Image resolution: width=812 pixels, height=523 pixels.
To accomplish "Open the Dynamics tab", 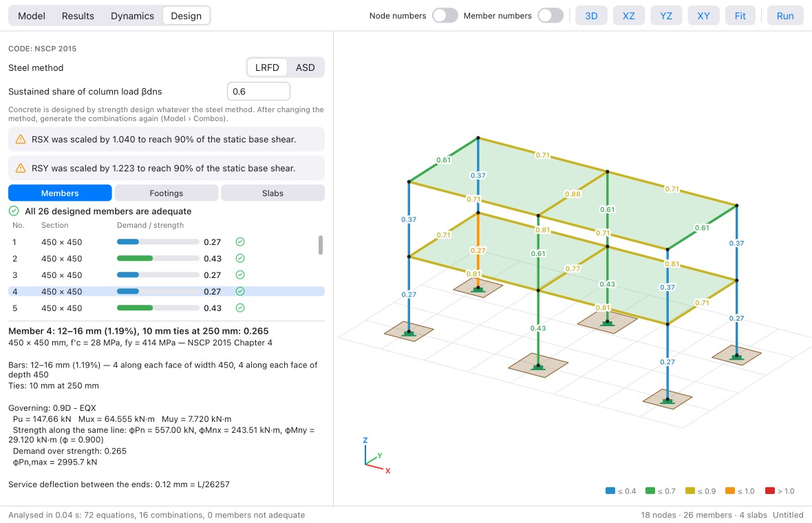I will coord(133,16).
